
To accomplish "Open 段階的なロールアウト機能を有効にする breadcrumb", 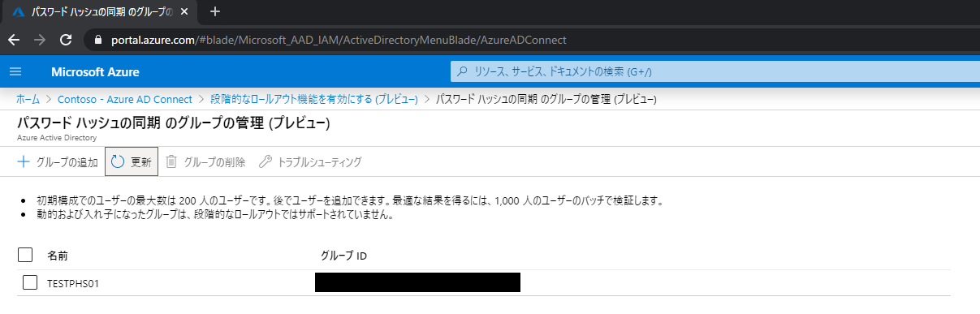I will [314, 99].
